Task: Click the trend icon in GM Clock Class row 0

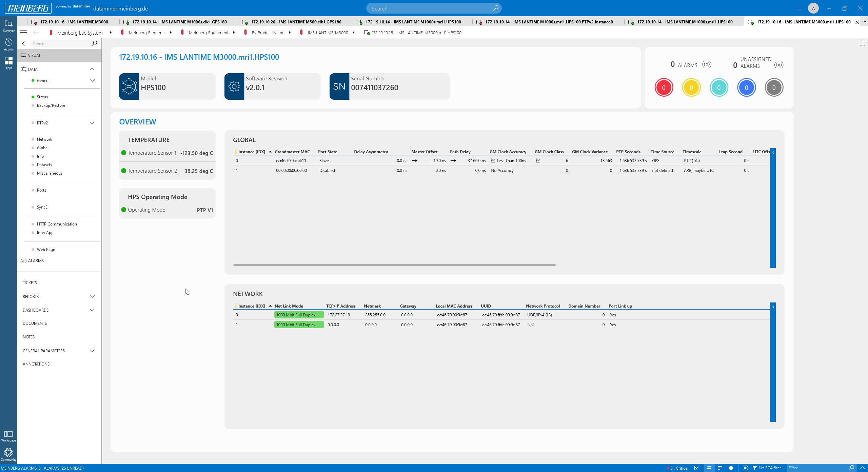Action: (x=538, y=161)
